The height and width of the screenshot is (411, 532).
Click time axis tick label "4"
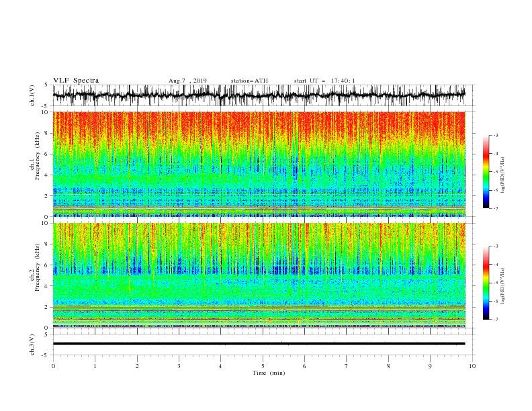coord(220,366)
